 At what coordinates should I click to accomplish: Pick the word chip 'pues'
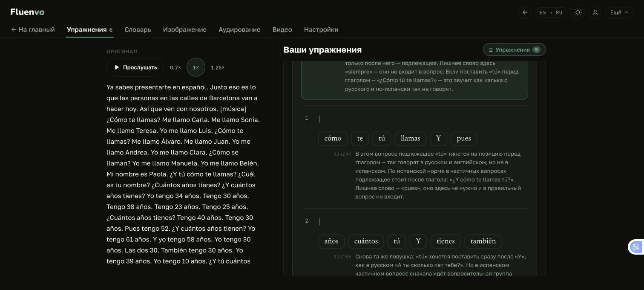coord(464,139)
